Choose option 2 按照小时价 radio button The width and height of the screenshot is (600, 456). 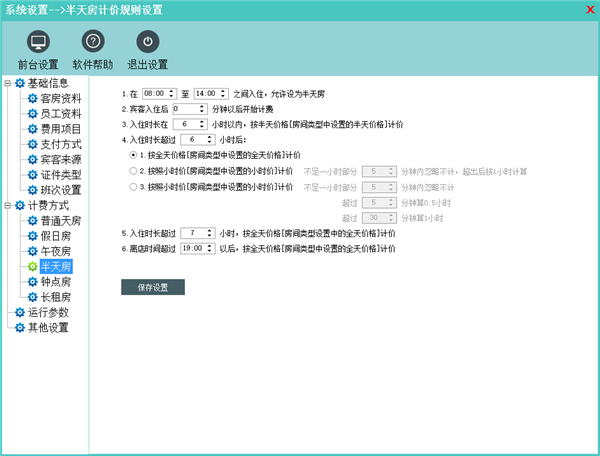[x=133, y=171]
